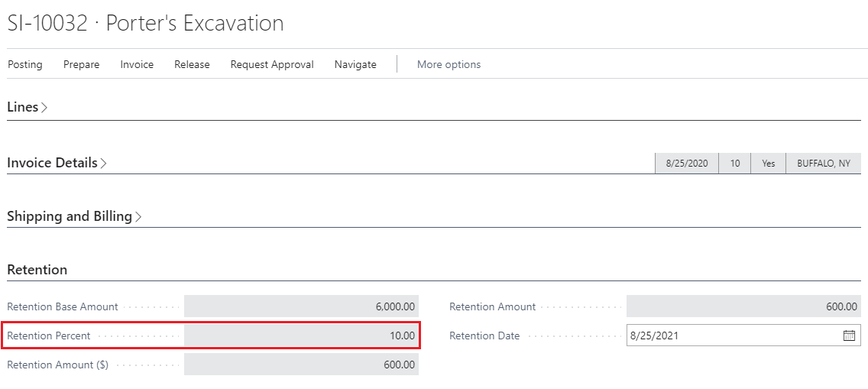Screen dimensions: 868x389
Task: Click the Retention Percent label
Action: tap(49, 336)
